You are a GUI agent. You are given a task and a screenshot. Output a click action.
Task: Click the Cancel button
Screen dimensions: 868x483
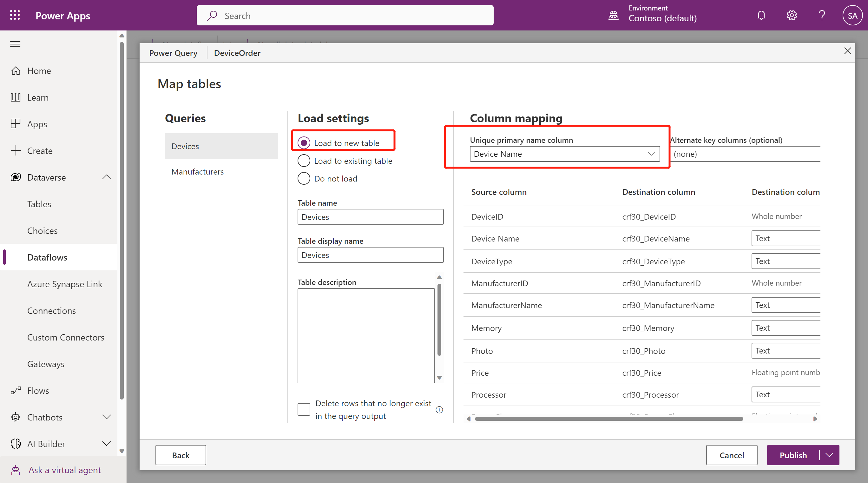(731, 455)
